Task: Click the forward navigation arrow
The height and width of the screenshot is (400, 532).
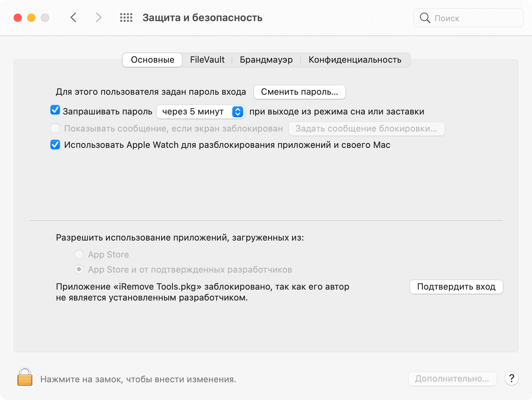Action: pyautogui.click(x=98, y=17)
